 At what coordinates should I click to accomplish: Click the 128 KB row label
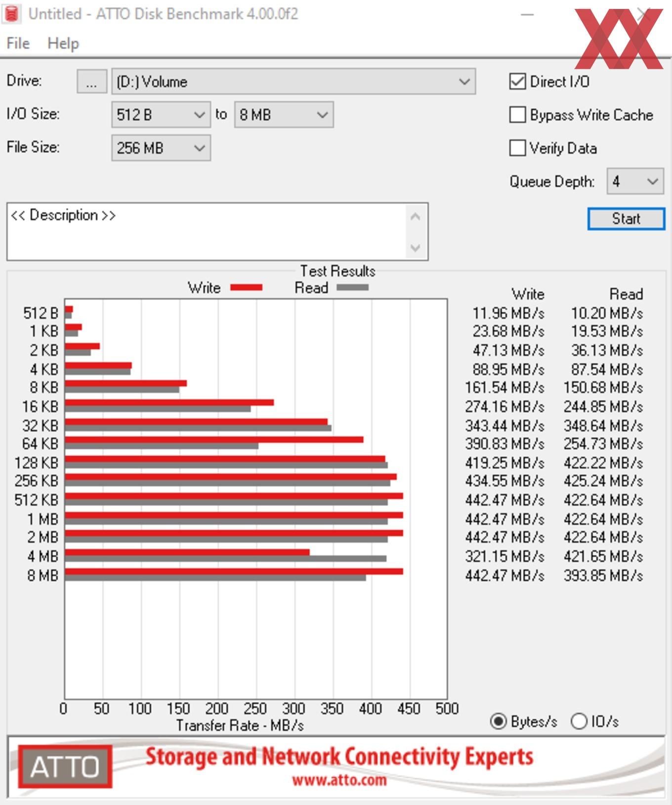coord(37,463)
